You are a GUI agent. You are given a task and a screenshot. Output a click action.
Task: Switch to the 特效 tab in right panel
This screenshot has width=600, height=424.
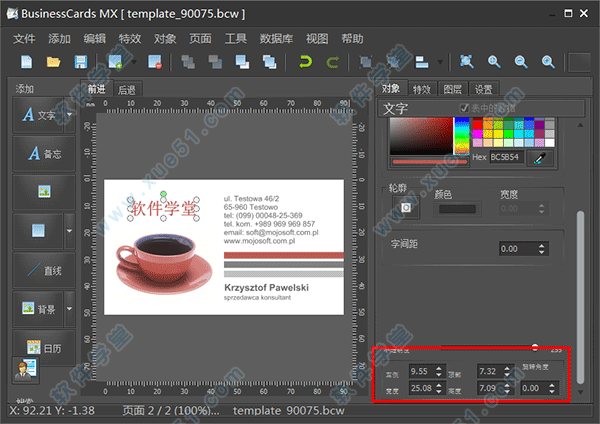[x=422, y=90]
